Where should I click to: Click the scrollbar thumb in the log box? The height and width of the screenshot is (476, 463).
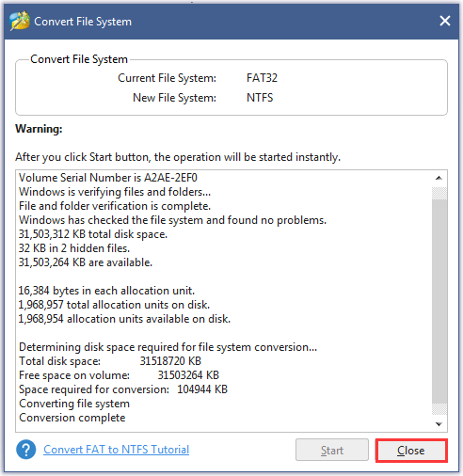[x=439, y=301]
